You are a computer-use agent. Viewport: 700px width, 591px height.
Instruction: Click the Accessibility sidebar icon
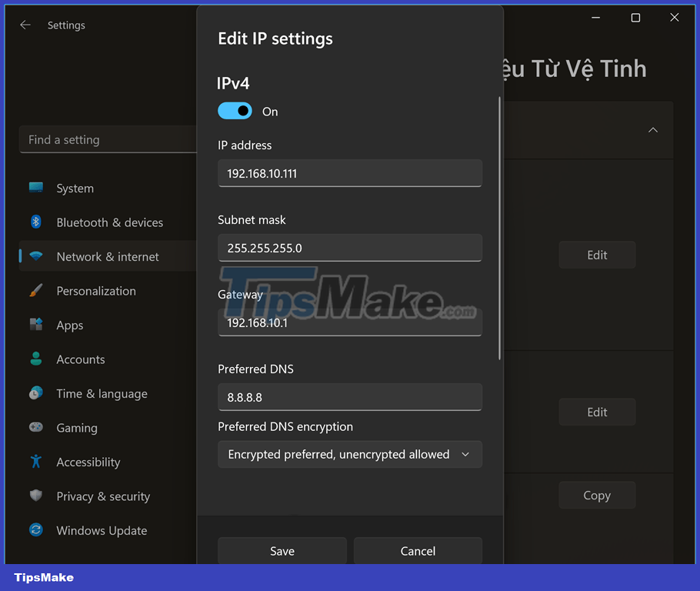tap(35, 462)
